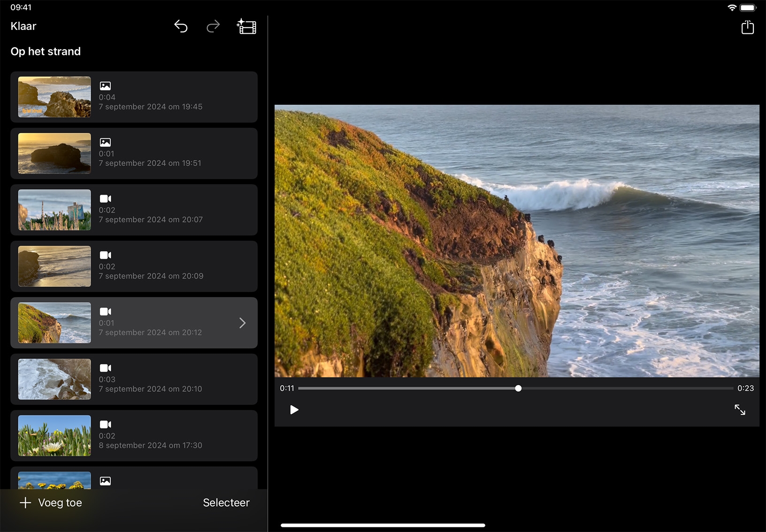Select the 20:12 green cliff video thumbnail
This screenshot has height=532, width=766.
(x=54, y=323)
